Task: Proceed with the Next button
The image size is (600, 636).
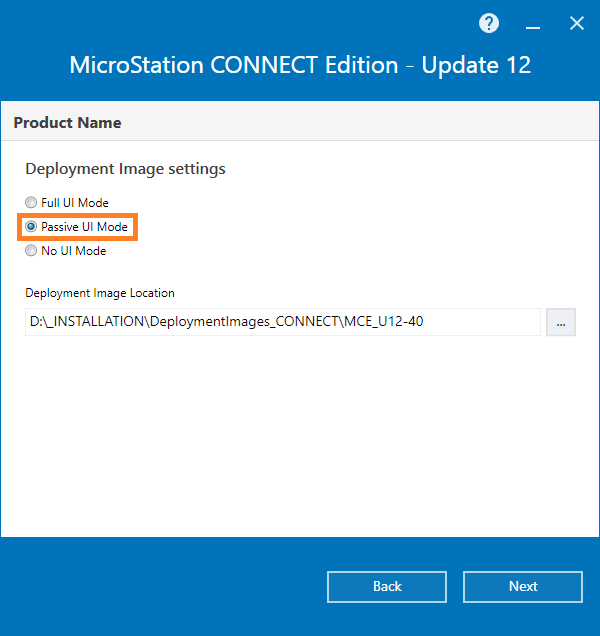Action: click(x=523, y=587)
